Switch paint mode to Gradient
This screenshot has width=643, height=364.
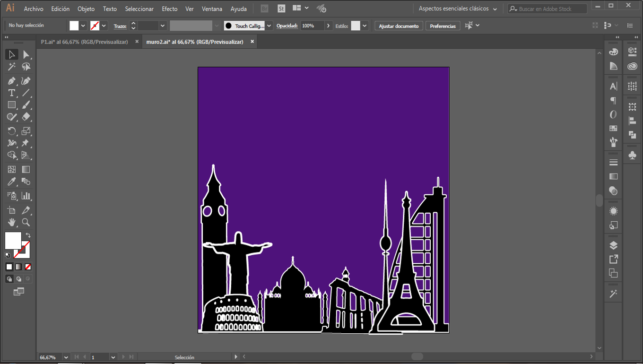(x=18, y=267)
